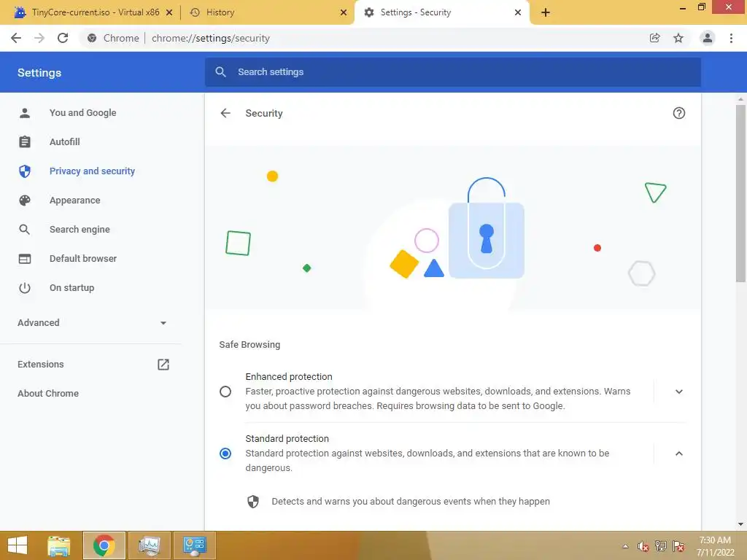
Task: Bookmark this tab with the star icon
Action: pyautogui.click(x=678, y=38)
